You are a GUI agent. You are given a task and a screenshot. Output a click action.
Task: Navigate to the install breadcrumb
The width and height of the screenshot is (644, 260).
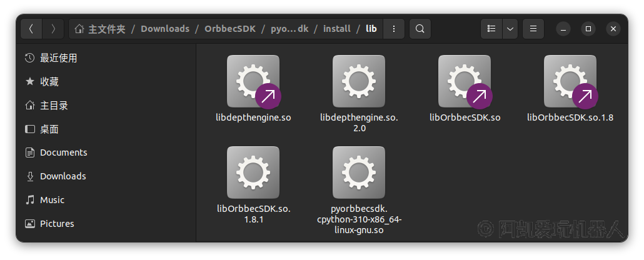[337, 29]
